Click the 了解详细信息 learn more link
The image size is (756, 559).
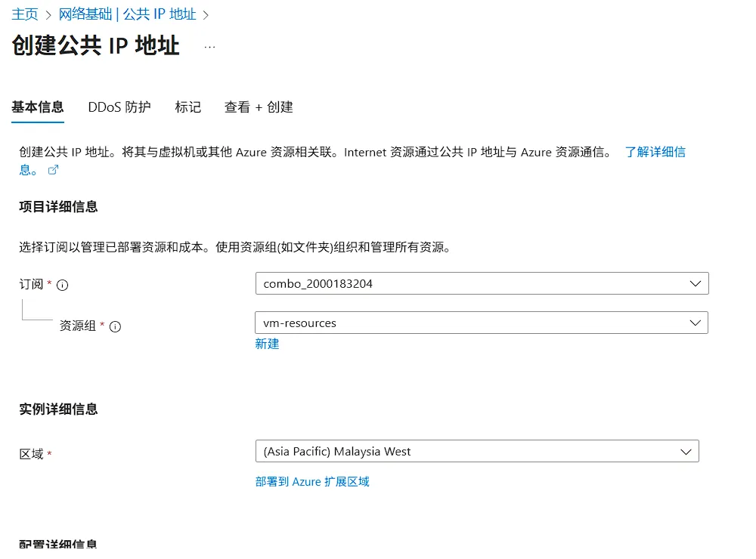655,152
